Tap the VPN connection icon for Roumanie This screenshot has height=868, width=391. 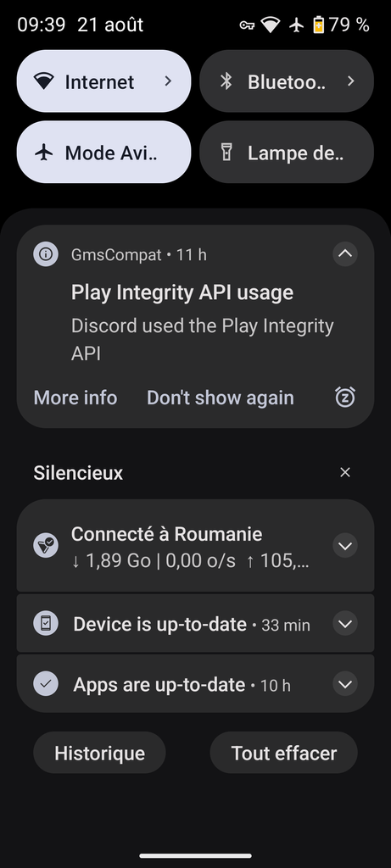click(46, 545)
